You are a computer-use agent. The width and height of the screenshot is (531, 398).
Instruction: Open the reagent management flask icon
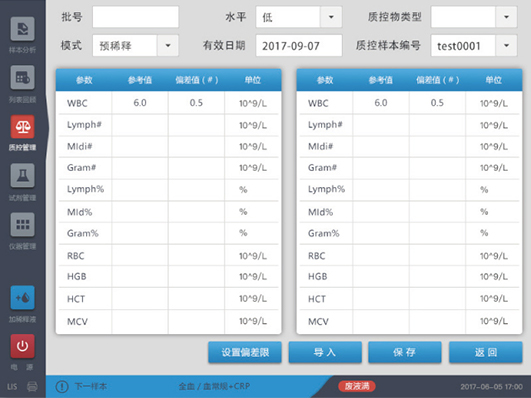[x=22, y=175]
